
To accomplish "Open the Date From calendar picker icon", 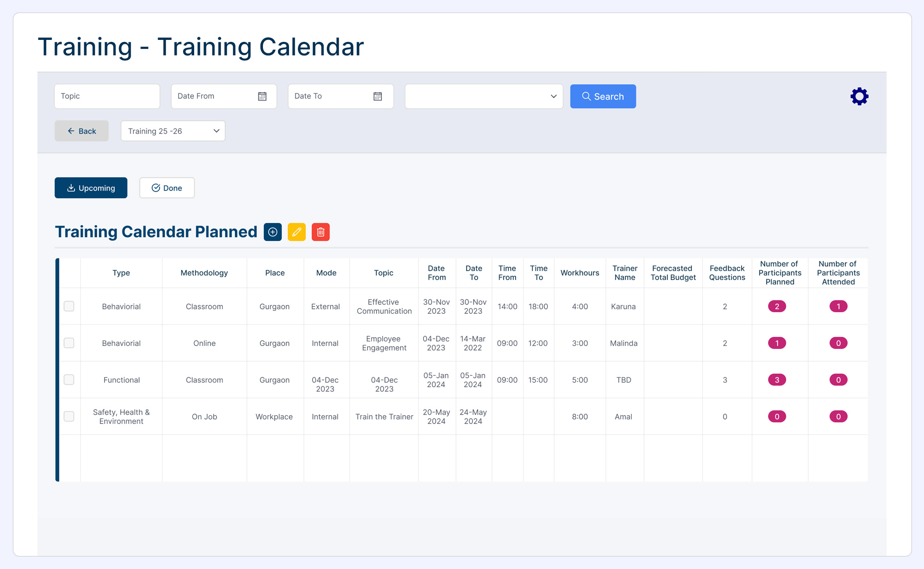I will pyautogui.click(x=262, y=96).
